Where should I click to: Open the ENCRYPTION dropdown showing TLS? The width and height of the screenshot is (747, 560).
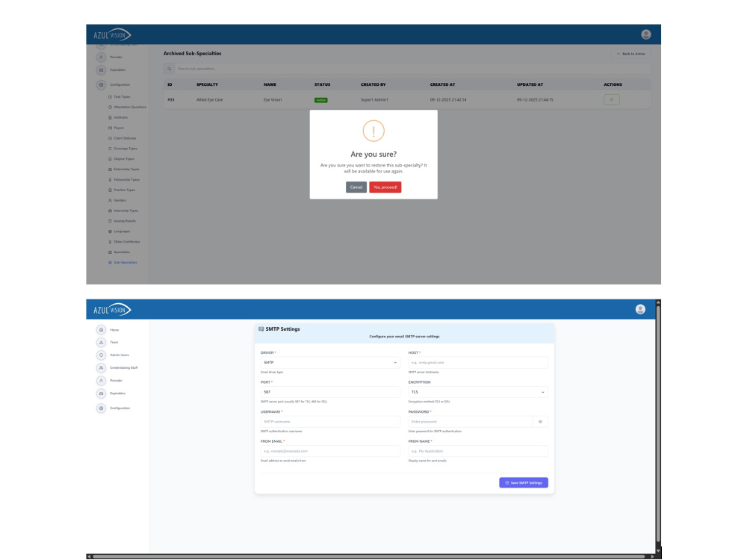click(478, 393)
